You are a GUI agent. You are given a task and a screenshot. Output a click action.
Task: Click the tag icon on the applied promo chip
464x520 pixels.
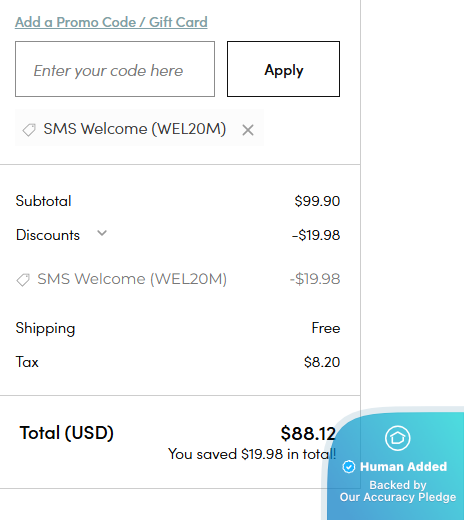click(29, 130)
